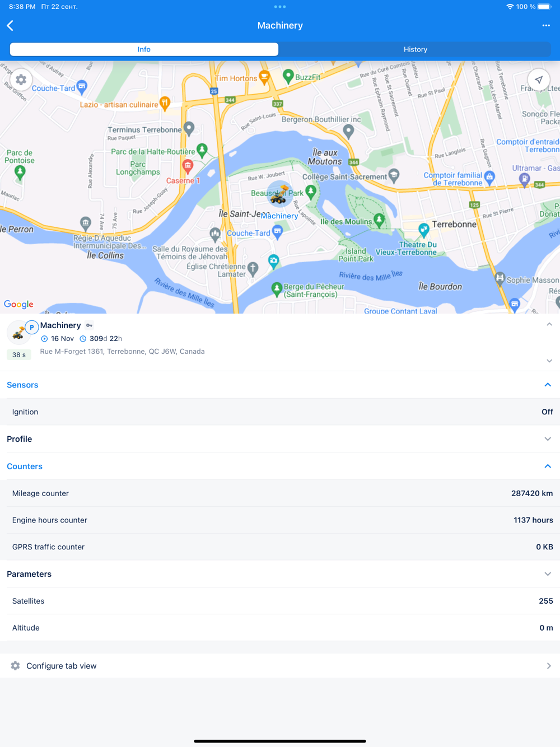Viewport: 560px width, 747px height.
Task: Tap the Église Chrétienne Lamater church pin
Action: [x=253, y=269]
